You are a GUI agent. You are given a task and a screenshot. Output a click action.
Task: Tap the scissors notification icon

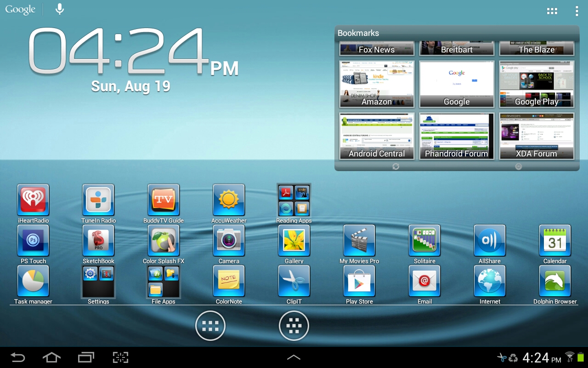[502, 357]
